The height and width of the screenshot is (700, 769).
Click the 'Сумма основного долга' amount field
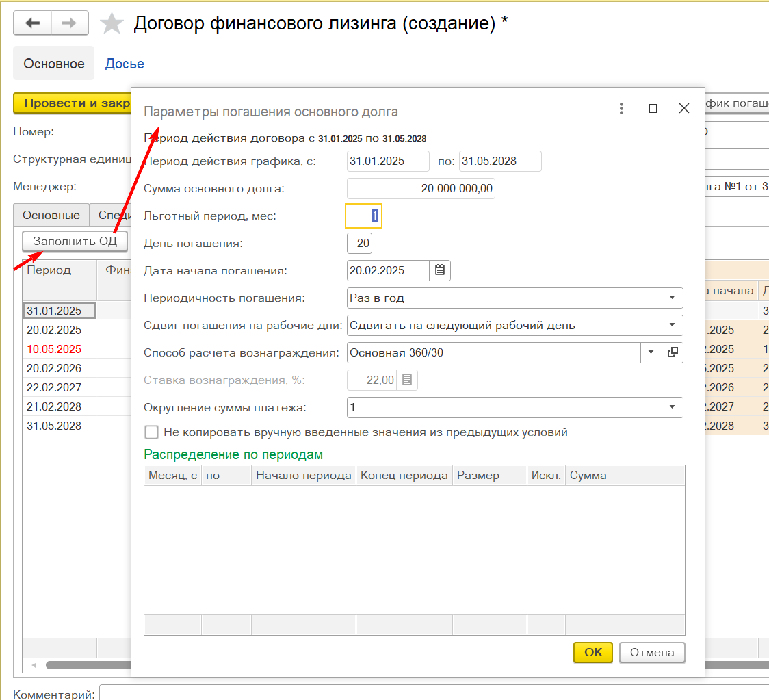421,188
